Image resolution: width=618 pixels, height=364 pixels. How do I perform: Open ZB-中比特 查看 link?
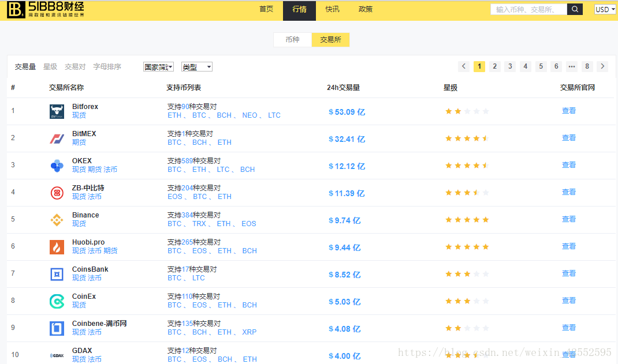(569, 192)
